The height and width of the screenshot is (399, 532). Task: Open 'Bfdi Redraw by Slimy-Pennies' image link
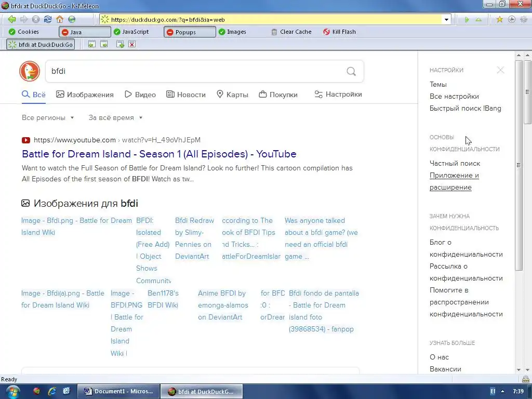194,238
